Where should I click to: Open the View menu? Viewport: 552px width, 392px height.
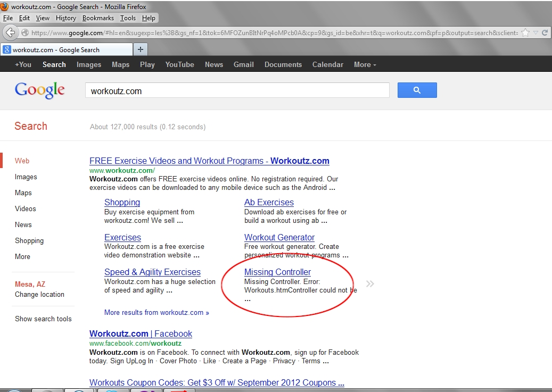pyautogui.click(x=43, y=18)
